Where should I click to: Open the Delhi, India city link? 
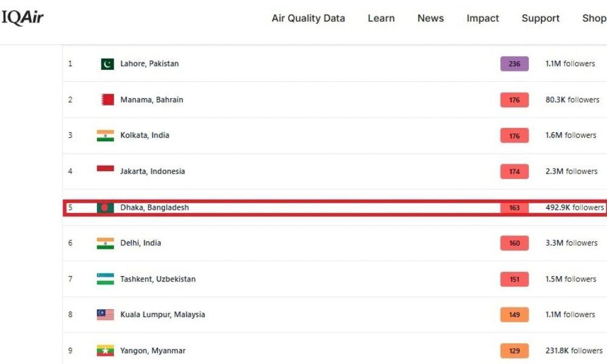click(x=141, y=243)
